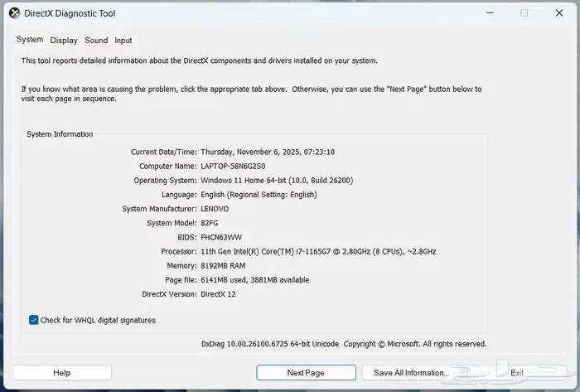The height and width of the screenshot is (392, 580).
Task: Switch to the Display tab
Action: (x=64, y=41)
